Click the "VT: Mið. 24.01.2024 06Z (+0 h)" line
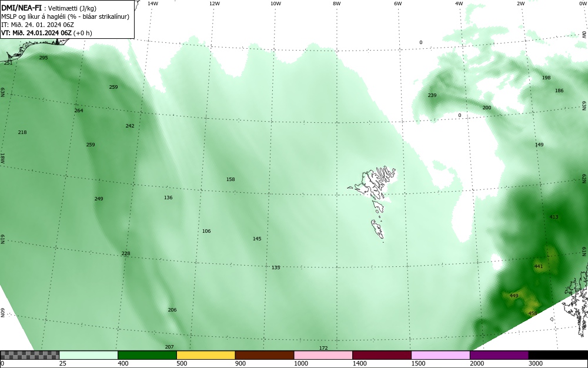The height and width of the screenshot is (368, 588). (46, 33)
